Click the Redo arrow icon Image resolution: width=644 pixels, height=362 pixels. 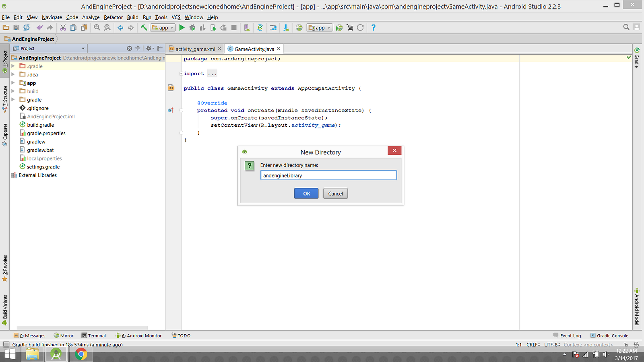pyautogui.click(x=50, y=28)
